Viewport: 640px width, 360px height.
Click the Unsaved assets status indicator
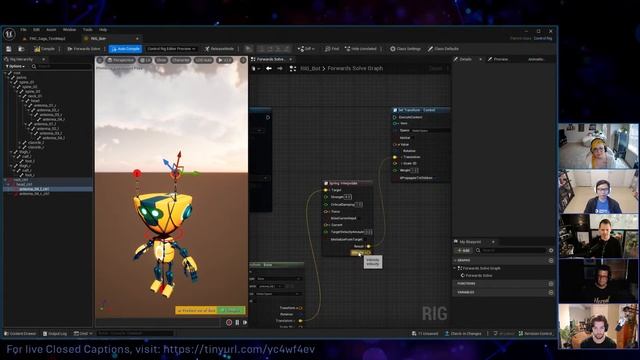click(425, 333)
